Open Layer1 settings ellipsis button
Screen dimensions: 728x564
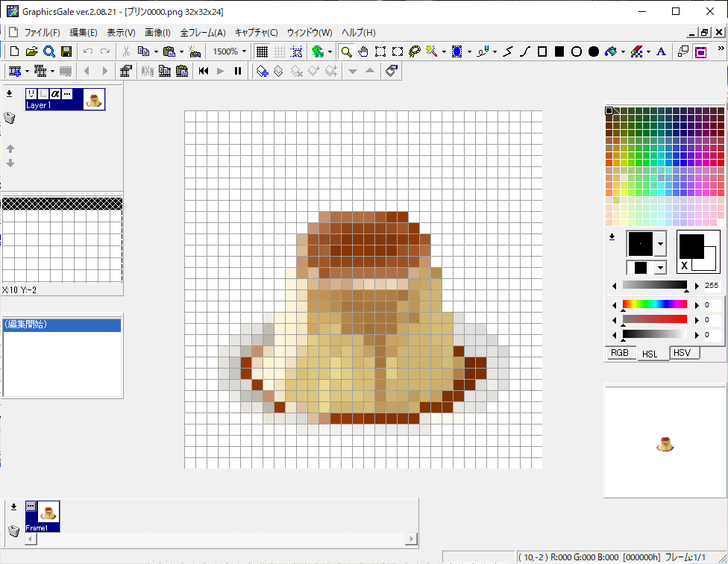(x=67, y=94)
